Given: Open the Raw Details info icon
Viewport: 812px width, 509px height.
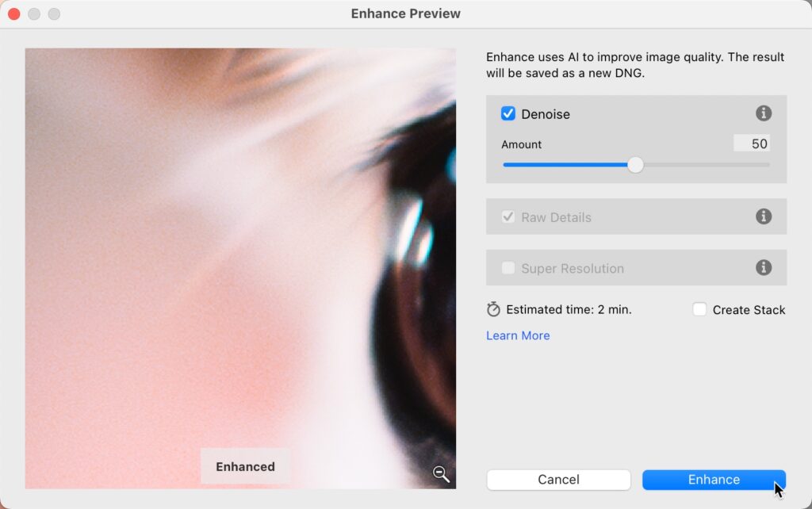Looking at the screenshot, I should (x=764, y=216).
